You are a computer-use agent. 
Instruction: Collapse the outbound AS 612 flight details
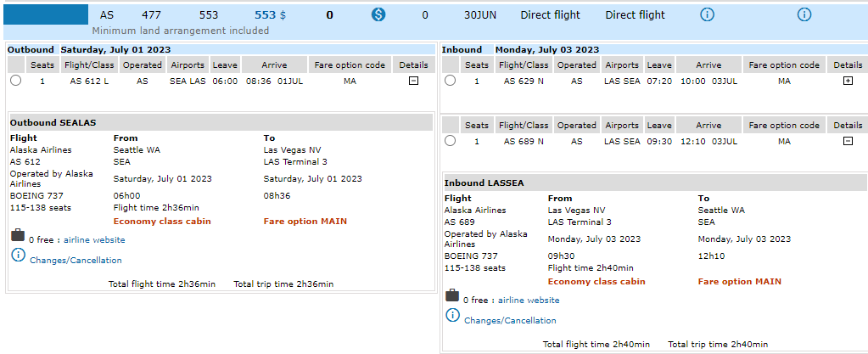pyautogui.click(x=413, y=81)
